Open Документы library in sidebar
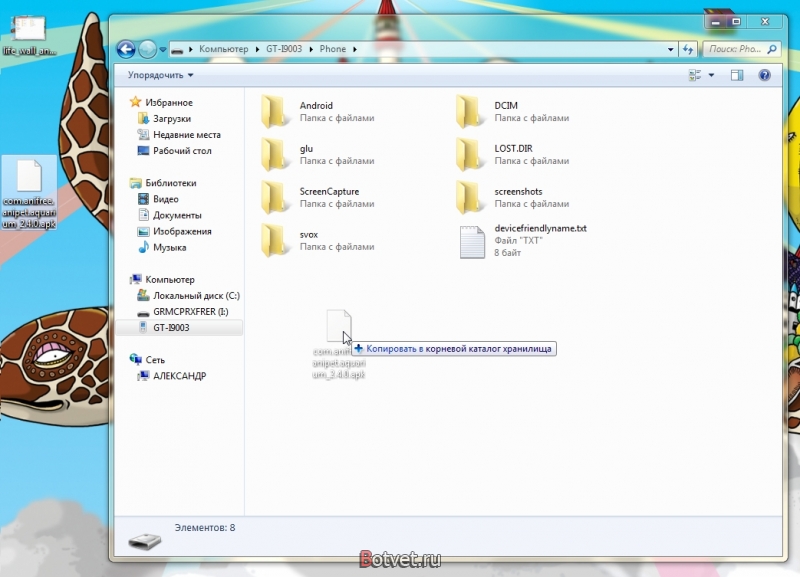This screenshot has width=800, height=577. click(x=177, y=215)
